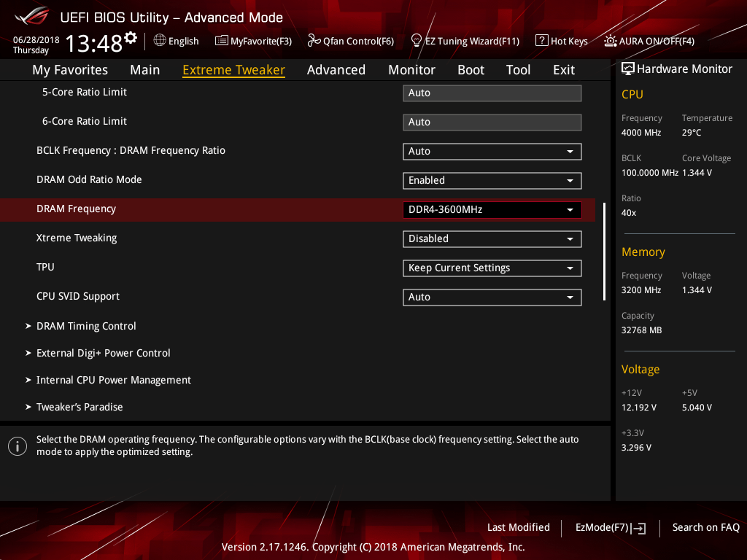Select the DRAM Frequency label
The width and height of the screenshot is (747, 560).
pos(76,209)
